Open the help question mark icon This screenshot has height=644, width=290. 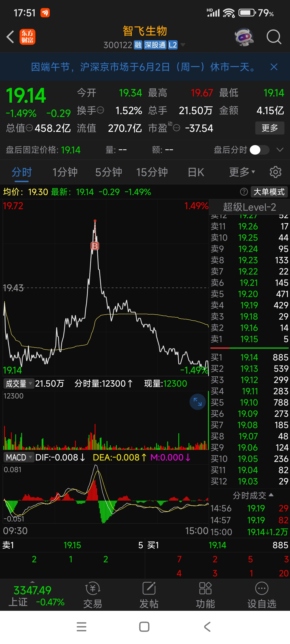tap(244, 192)
